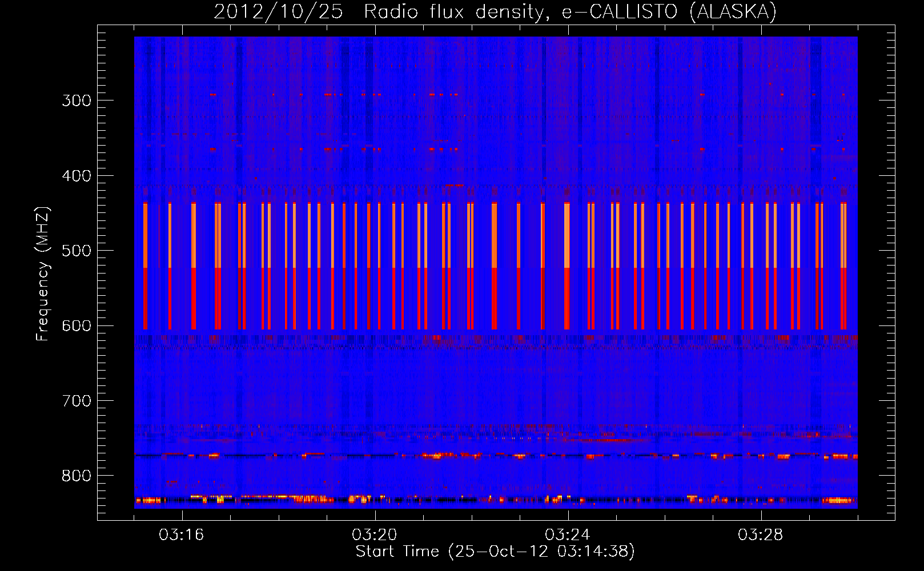Click the 300 frequency tick label

(77, 100)
